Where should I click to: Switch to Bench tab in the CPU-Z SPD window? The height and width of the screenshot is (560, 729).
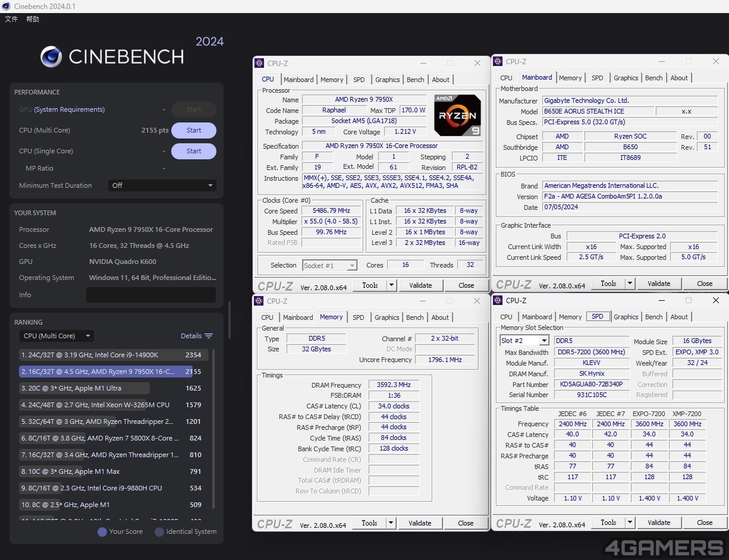[x=654, y=317]
